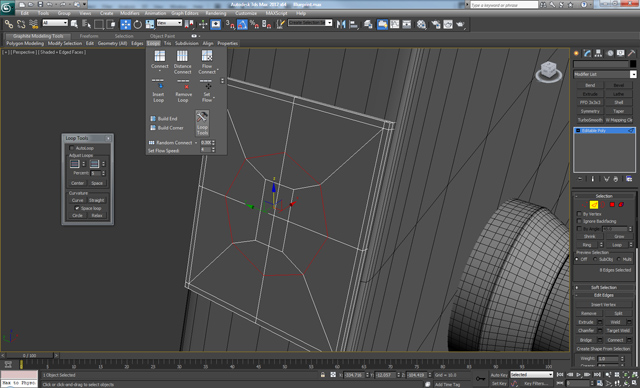Click the Render teapot icon
Screen dimensions: 640x388
pos(460,24)
